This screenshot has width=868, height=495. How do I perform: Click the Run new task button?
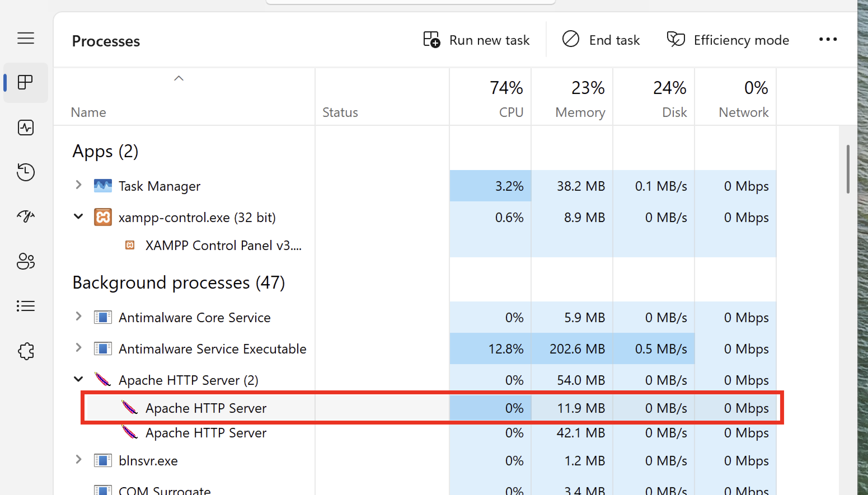476,40
